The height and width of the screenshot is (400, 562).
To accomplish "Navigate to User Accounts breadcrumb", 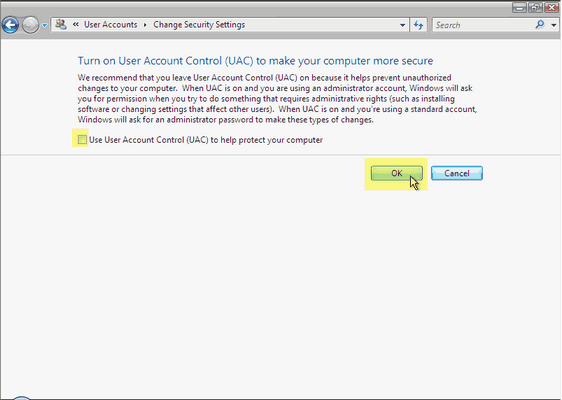I will tap(110, 25).
